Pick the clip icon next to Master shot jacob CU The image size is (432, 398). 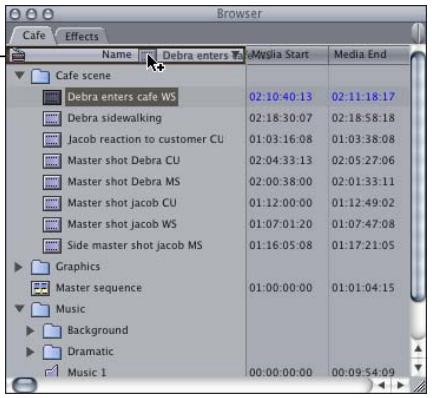(x=52, y=203)
